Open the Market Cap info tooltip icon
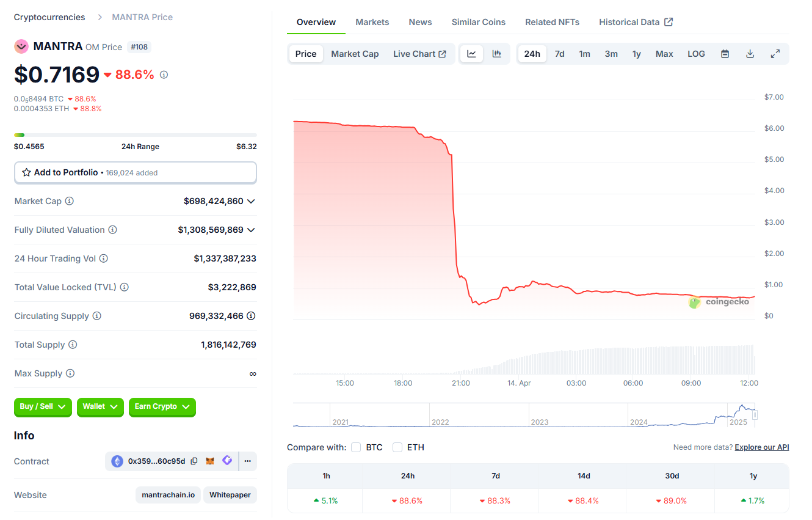 pos(70,201)
